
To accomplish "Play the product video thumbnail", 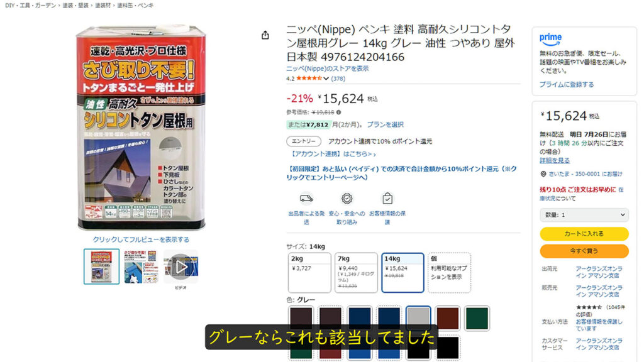I will click(180, 266).
